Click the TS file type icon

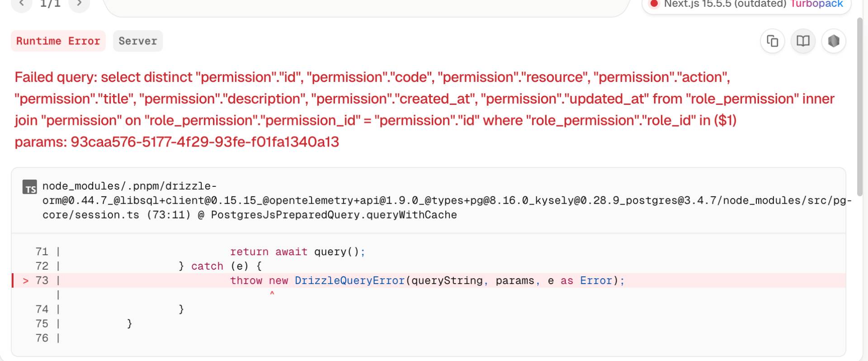tap(30, 187)
